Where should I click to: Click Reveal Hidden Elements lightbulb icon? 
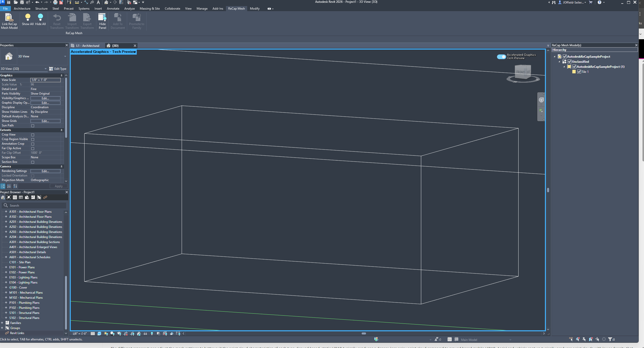click(x=152, y=334)
